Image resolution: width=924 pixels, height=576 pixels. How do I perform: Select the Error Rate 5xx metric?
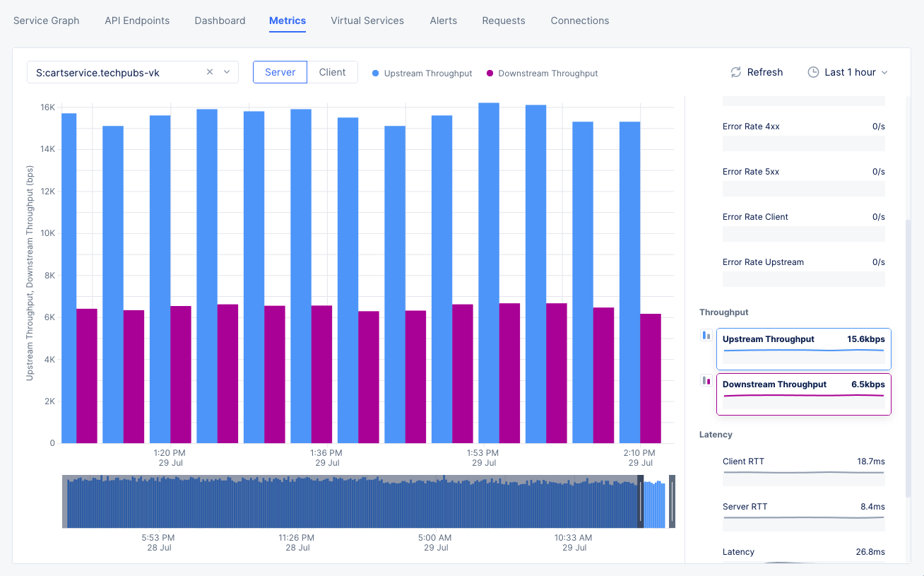(x=804, y=181)
